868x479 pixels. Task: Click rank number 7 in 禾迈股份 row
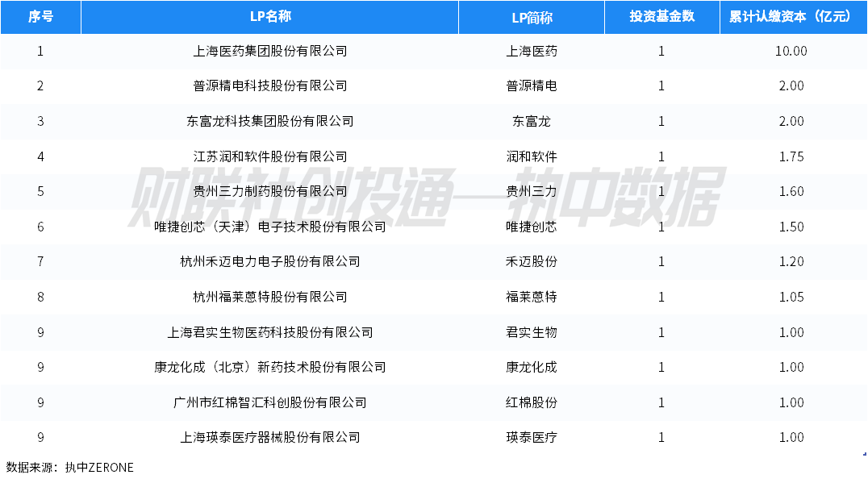point(40,262)
